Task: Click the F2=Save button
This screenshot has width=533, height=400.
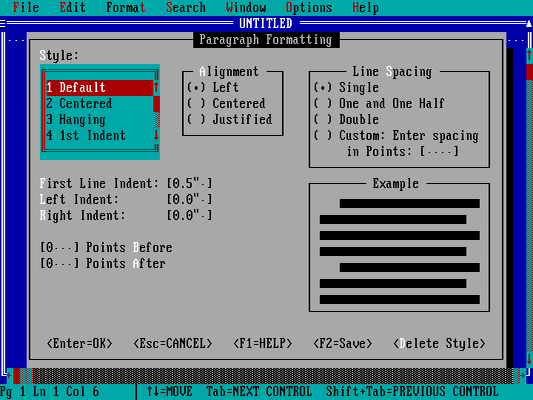Action: pos(343,343)
